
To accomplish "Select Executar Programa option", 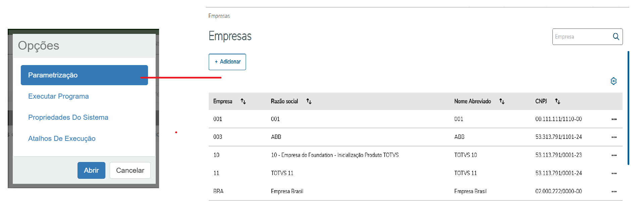I will [x=58, y=96].
